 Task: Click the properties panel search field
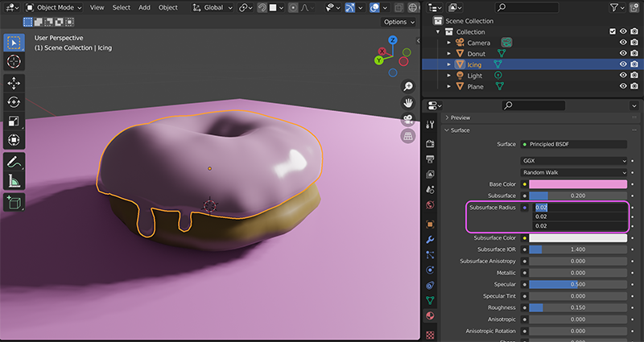(x=533, y=105)
